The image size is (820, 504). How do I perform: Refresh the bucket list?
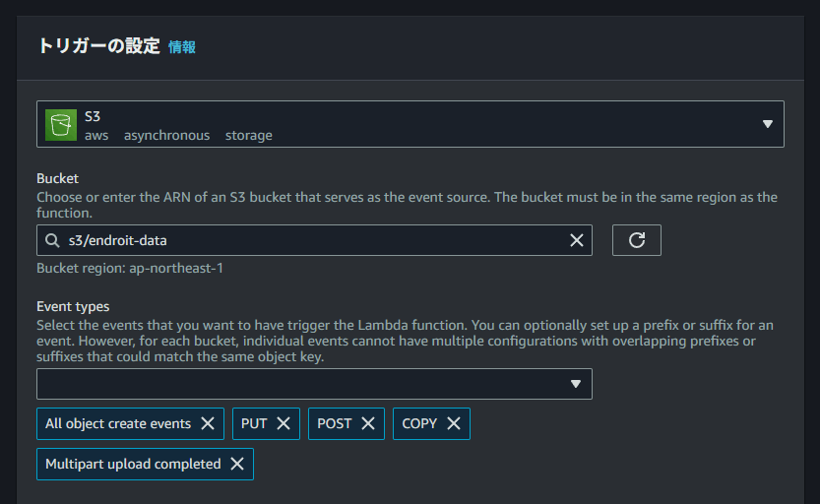tap(637, 240)
